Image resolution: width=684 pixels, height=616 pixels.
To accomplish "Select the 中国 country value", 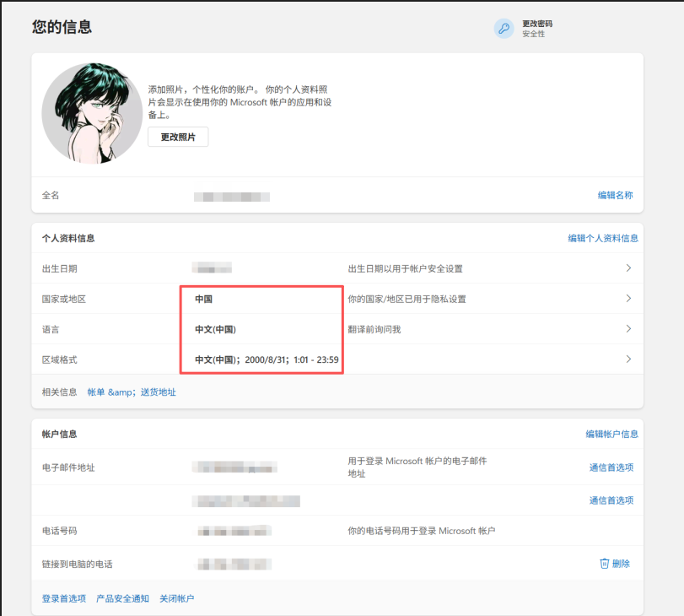I will tap(203, 299).
